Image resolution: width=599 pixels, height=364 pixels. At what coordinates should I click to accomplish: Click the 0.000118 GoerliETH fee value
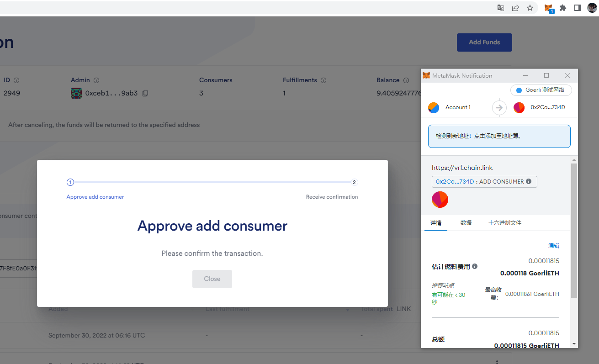[530, 273]
